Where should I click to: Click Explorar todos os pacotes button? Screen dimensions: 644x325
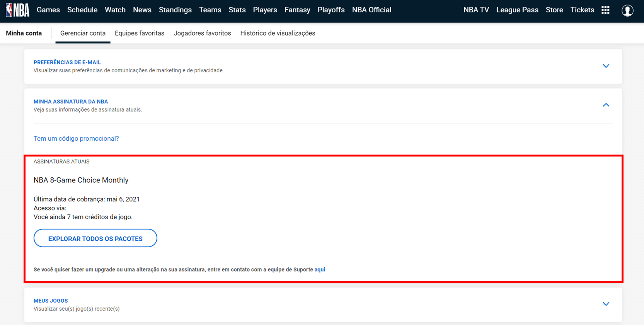point(95,238)
